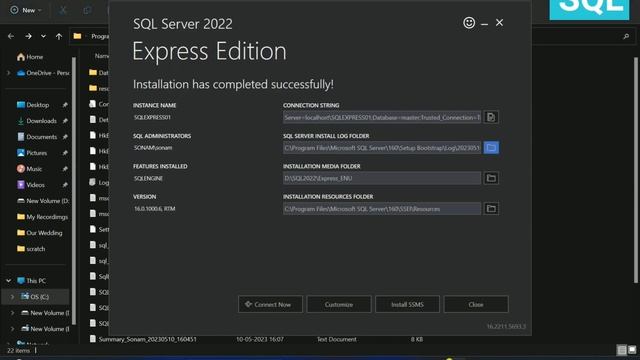This screenshot has width=640, height=360.
Task: Click the file list vertical scrollbar
Action: 636,169
